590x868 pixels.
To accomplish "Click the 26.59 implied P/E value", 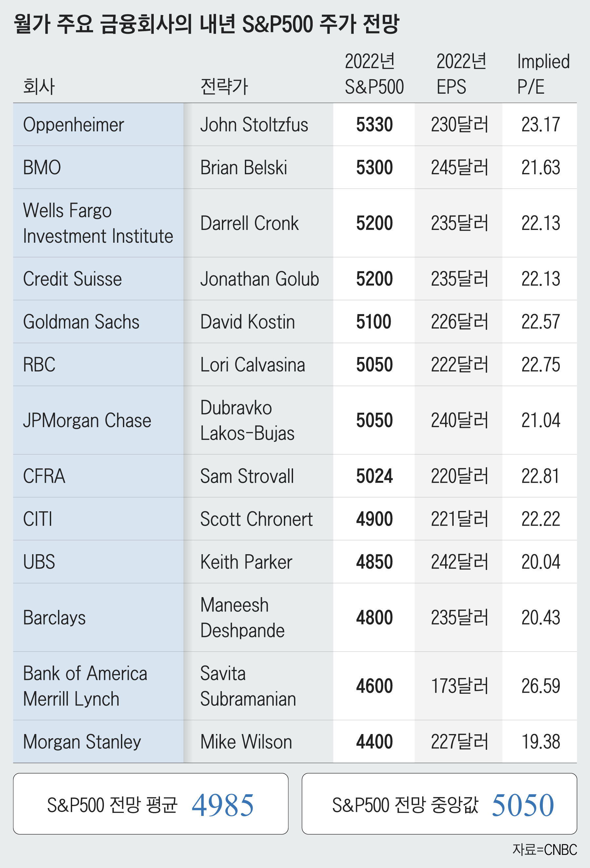I will [540, 686].
